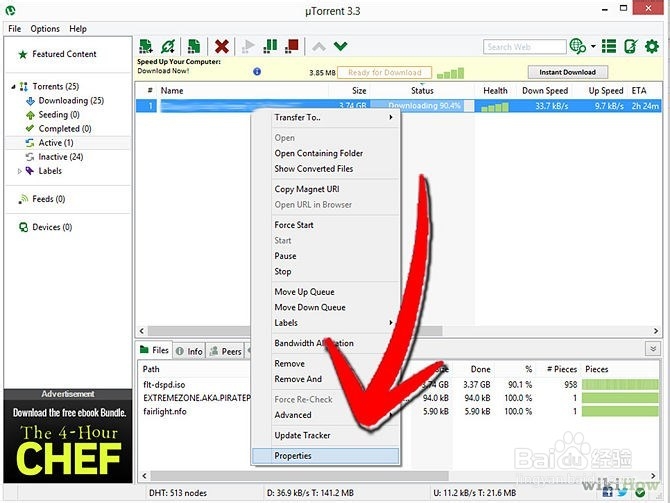The height and width of the screenshot is (503, 670).
Task: Collapse the detail pane with the double chevron
Action: [x=652, y=349]
